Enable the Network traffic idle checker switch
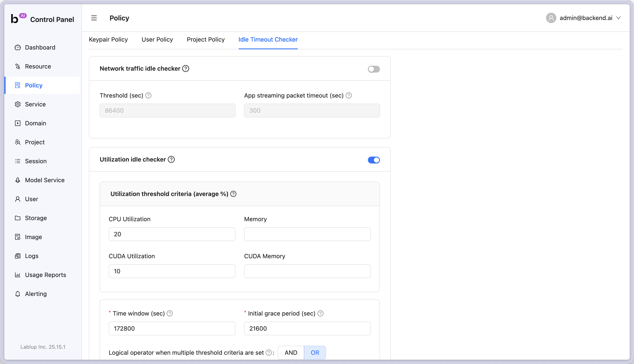 click(374, 69)
